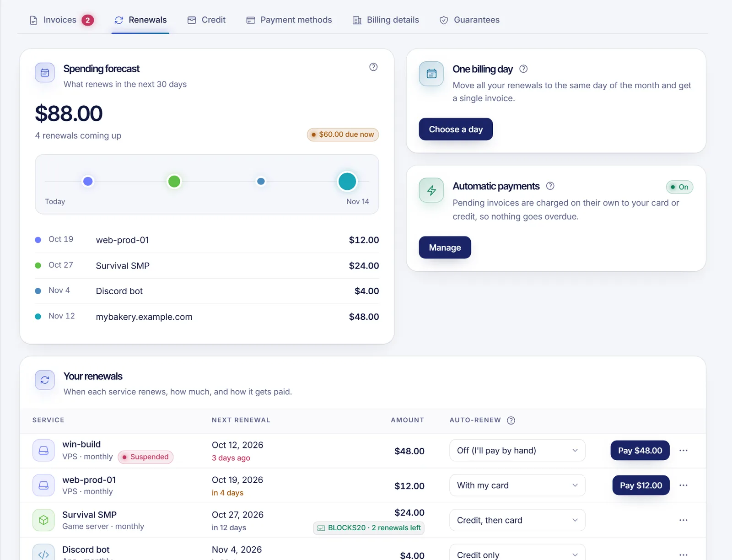Click the web-prod-01 server icon
Screen dimensions: 732x560
pyautogui.click(x=43, y=485)
